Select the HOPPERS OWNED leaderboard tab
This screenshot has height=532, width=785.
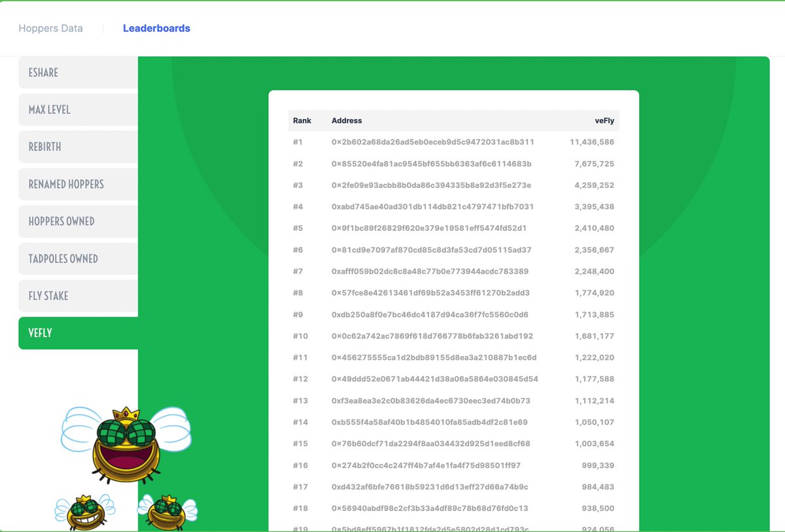(x=78, y=221)
